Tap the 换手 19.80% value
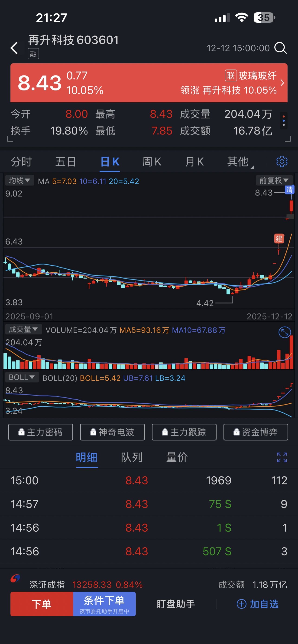The height and width of the screenshot is (644, 298). pyautogui.click(x=69, y=131)
